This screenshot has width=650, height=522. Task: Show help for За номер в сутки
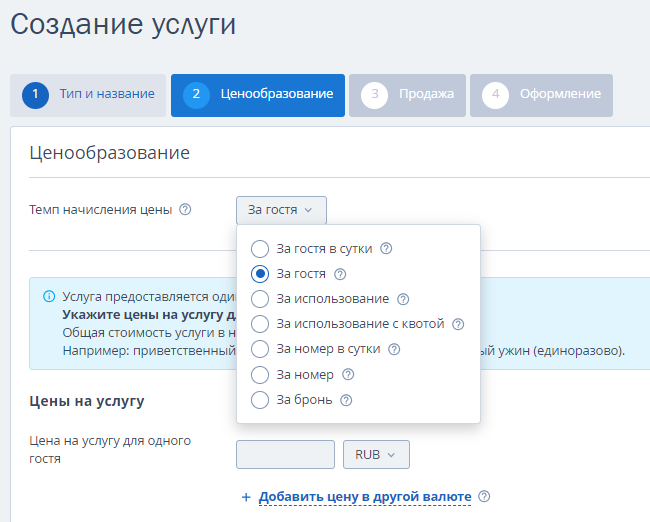[x=394, y=349]
